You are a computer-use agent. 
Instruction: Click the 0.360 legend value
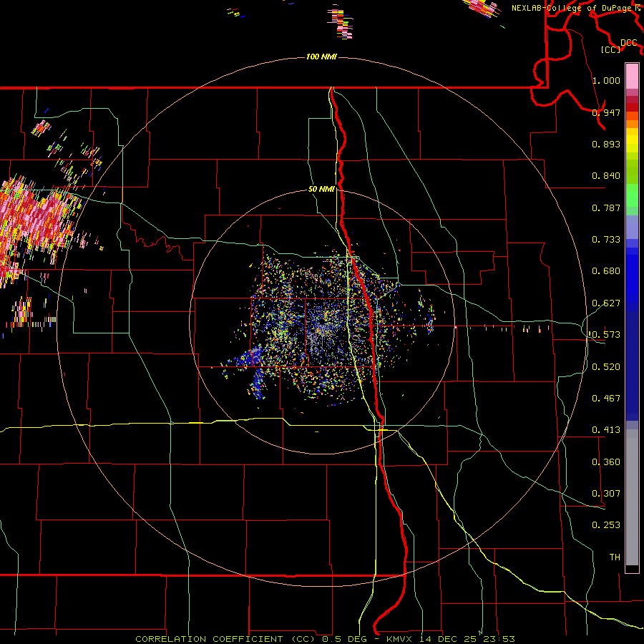point(606,462)
